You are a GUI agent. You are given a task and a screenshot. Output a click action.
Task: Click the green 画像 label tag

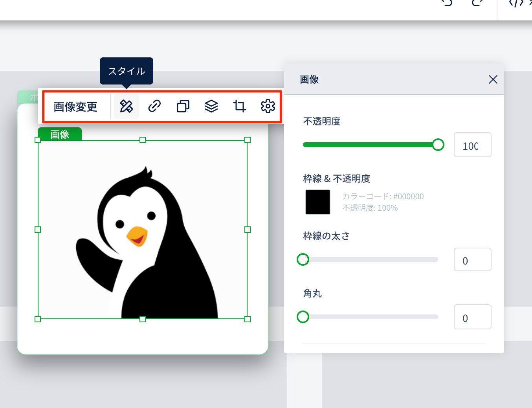click(60, 134)
